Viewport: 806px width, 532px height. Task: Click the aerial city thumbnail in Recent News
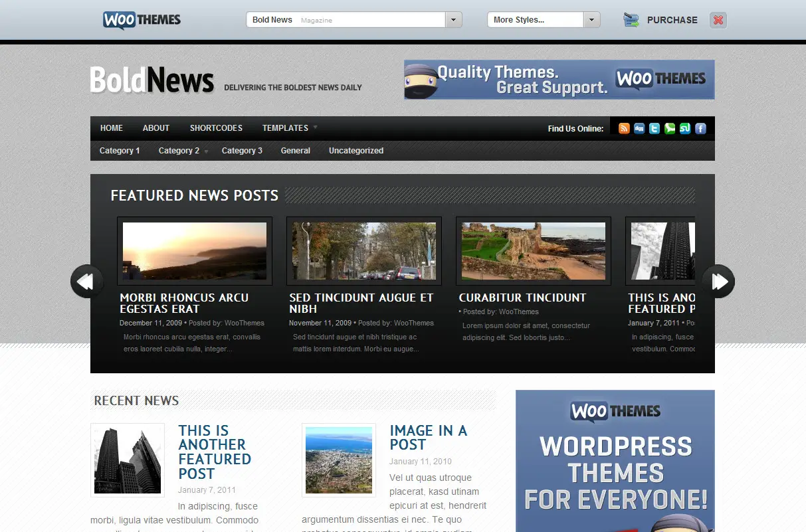[339, 460]
